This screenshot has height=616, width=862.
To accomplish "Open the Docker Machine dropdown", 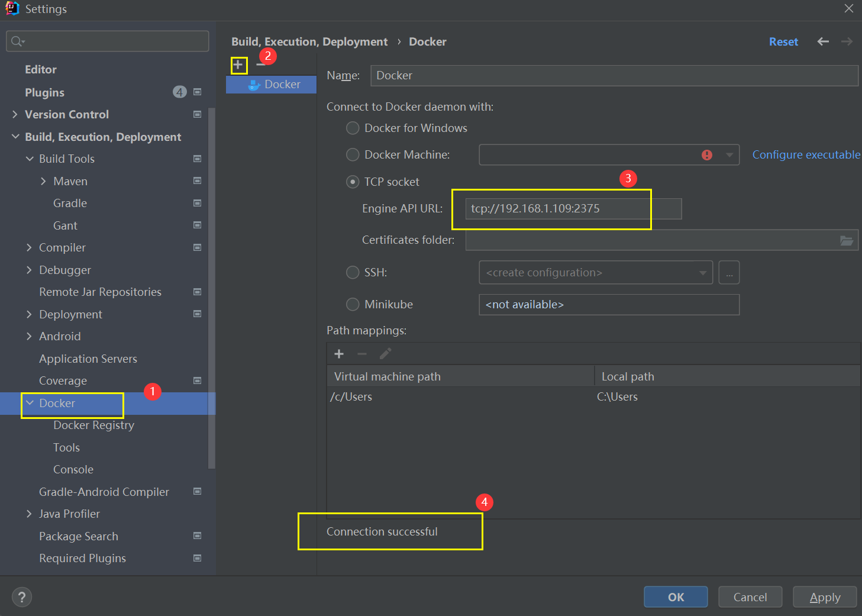I will 729,155.
